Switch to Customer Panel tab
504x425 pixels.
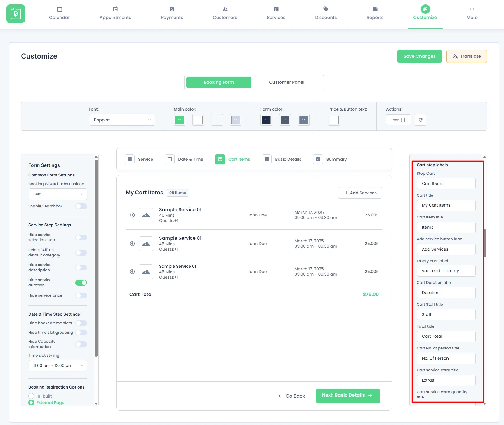coord(286,82)
